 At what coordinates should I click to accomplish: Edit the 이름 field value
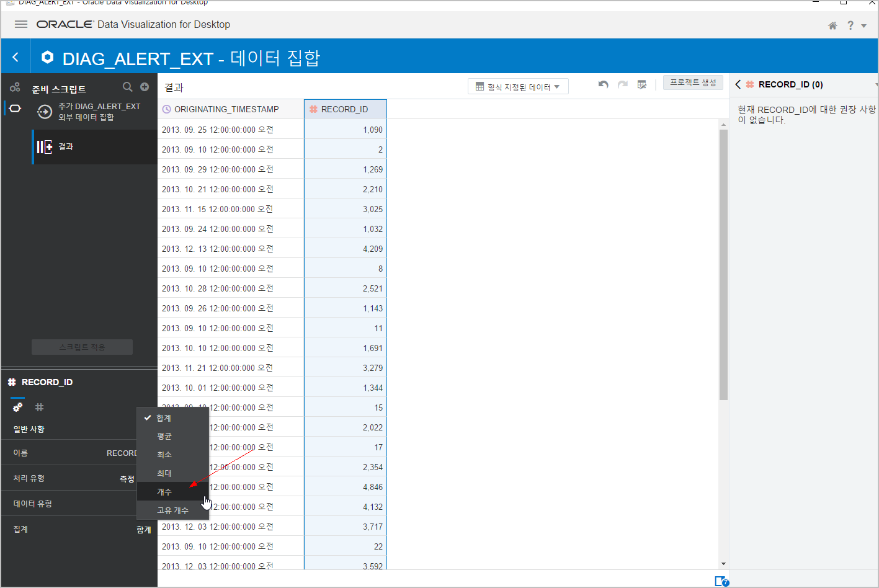tap(122, 453)
